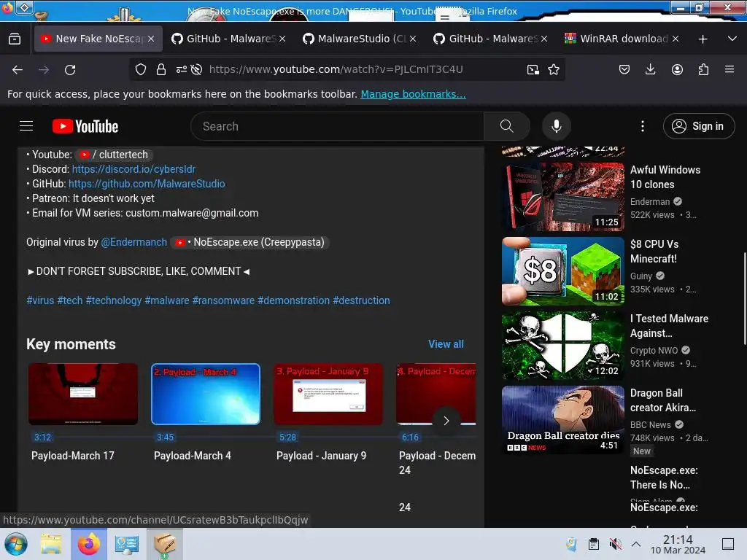Click the Sign in button
The height and width of the screenshot is (560, 747).
point(698,126)
